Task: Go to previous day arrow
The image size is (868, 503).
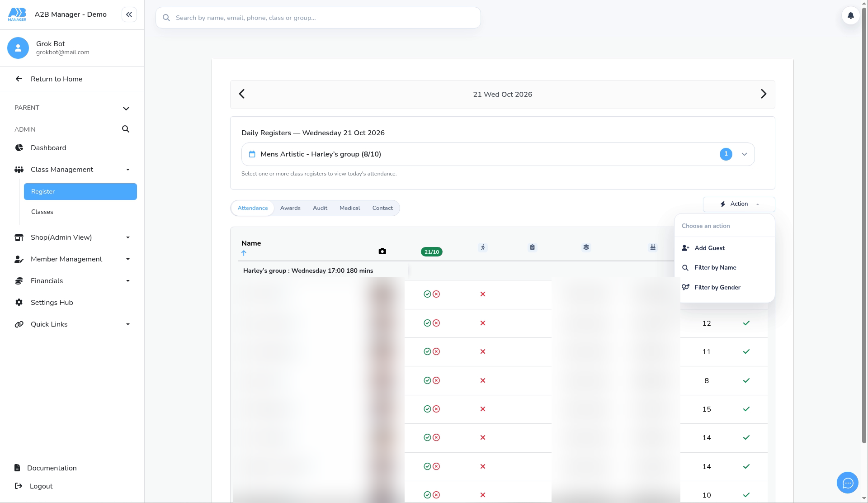Action: coord(242,94)
